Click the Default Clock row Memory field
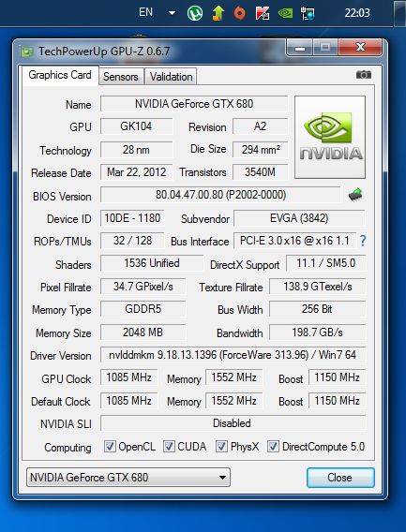 pyautogui.click(x=233, y=401)
